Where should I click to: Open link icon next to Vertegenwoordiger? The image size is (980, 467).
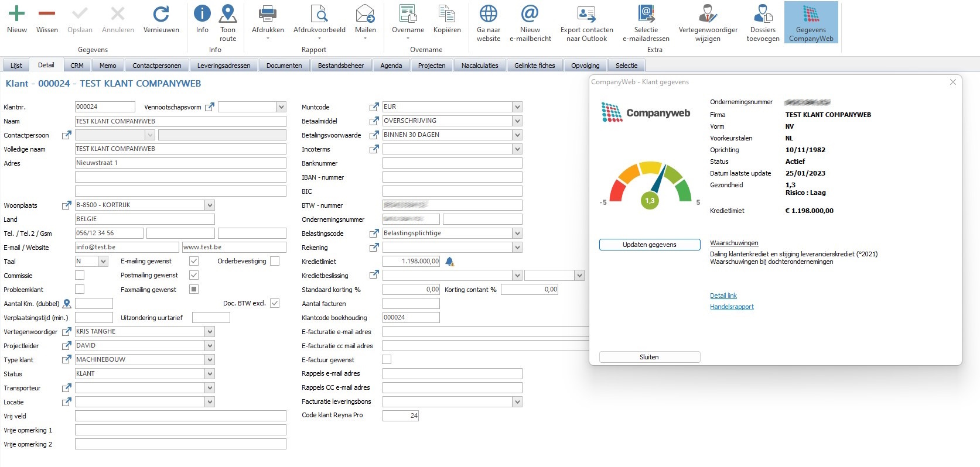(x=67, y=332)
